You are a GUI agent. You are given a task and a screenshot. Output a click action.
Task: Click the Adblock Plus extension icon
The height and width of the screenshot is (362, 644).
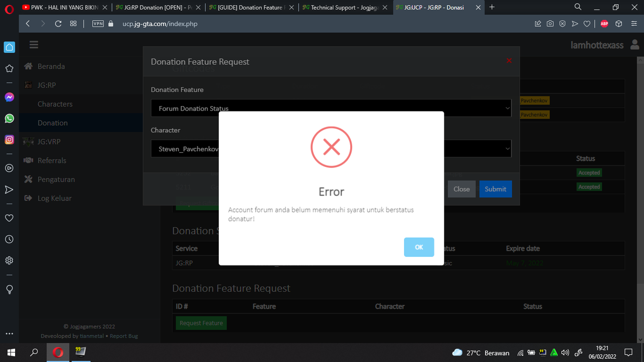pyautogui.click(x=604, y=24)
